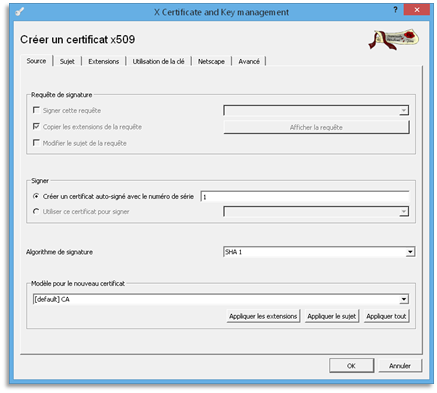Screen dimensions: 437x393
Task: Click the help question mark button
Action: tap(395, 10)
